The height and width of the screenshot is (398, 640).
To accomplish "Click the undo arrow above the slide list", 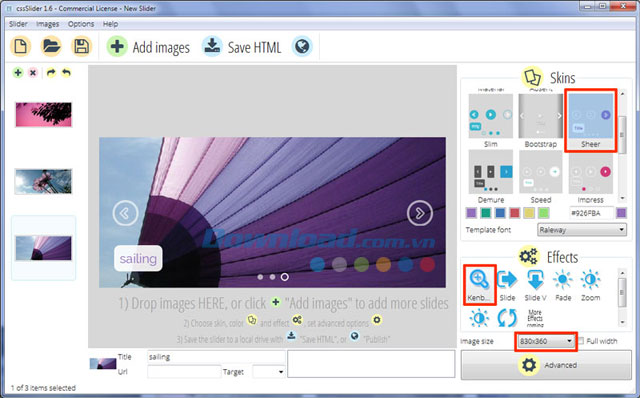I will (66, 73).
